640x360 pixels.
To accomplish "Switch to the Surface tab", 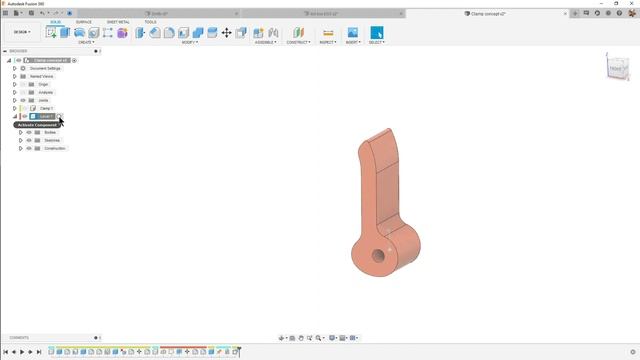I will pyautogui.click(x=84, y=22).
